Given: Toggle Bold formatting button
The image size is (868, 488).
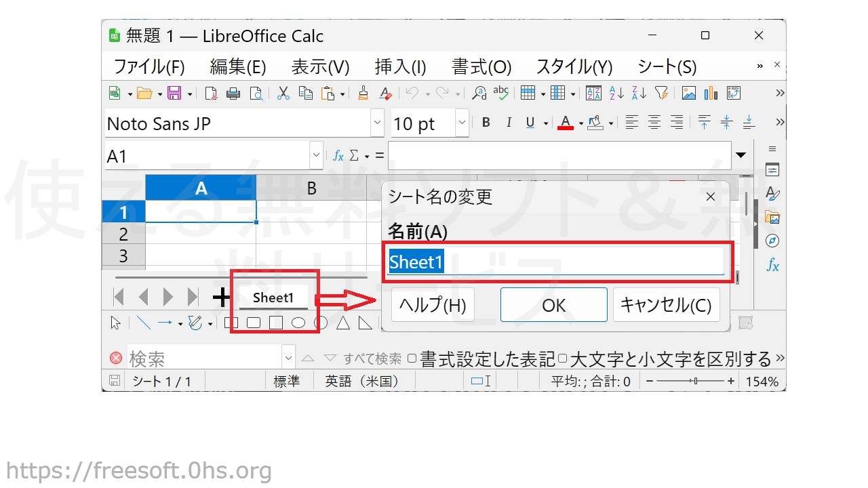Looking at the screenshot, I should pos(486,123).
